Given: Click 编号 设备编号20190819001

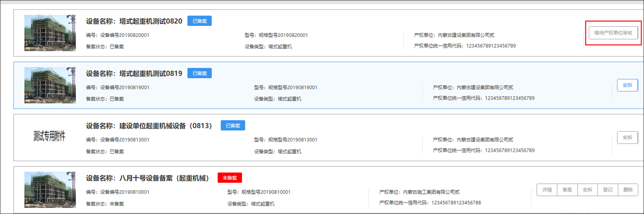Looking at the screenshot, I should pyautogui.click(x=118, y=87).
